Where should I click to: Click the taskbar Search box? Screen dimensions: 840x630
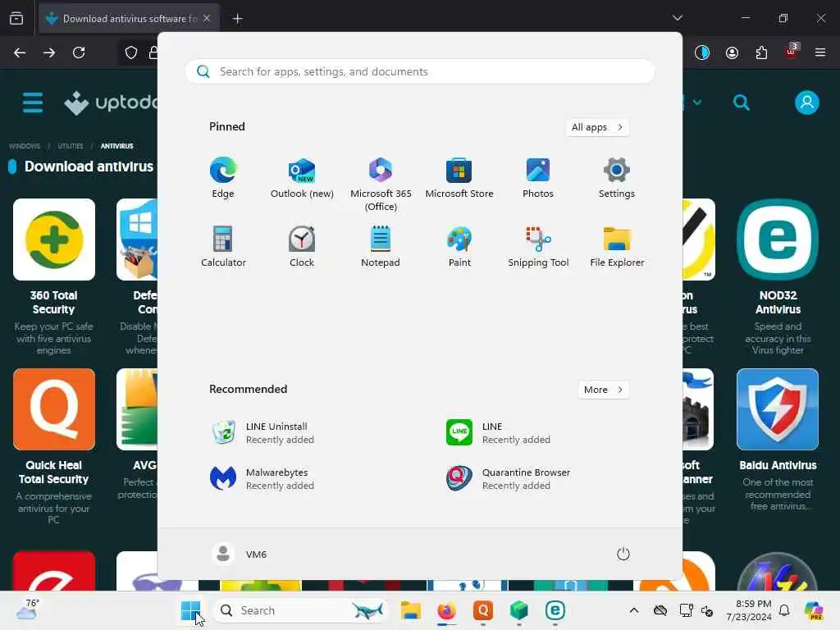302,610
